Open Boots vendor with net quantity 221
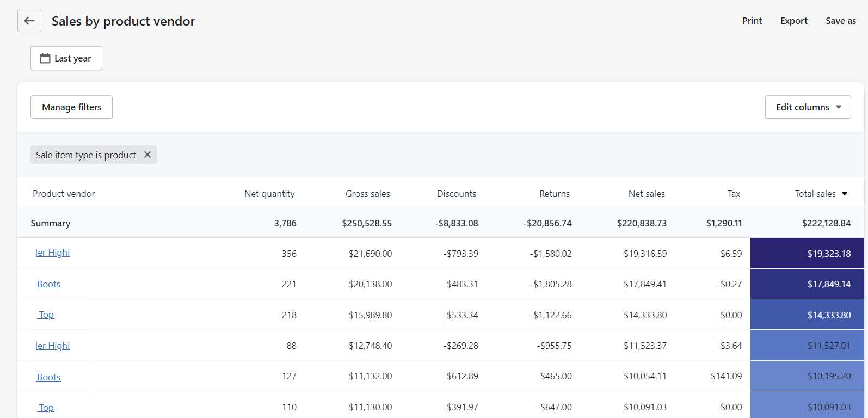Image resolution: width=868 pixels, height=418 pixels. coord(48,284)
